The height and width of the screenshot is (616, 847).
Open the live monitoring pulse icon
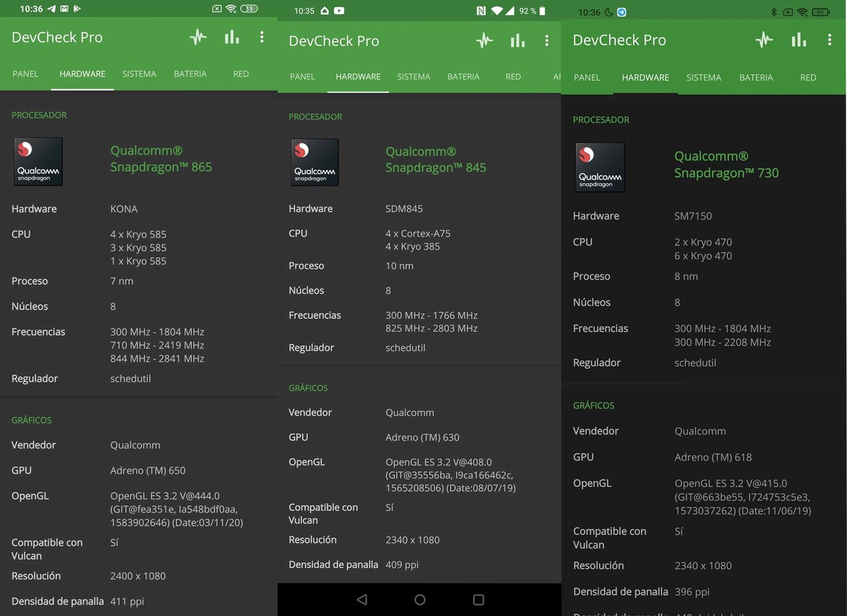[x=198, y=37]
